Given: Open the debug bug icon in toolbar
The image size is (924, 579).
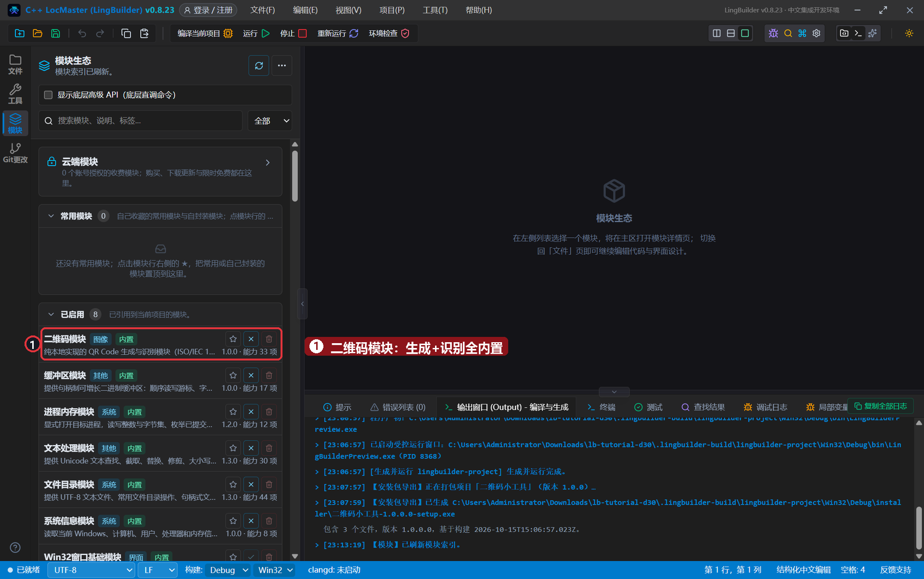Looking at the screenshot, I should pos(773,33).
